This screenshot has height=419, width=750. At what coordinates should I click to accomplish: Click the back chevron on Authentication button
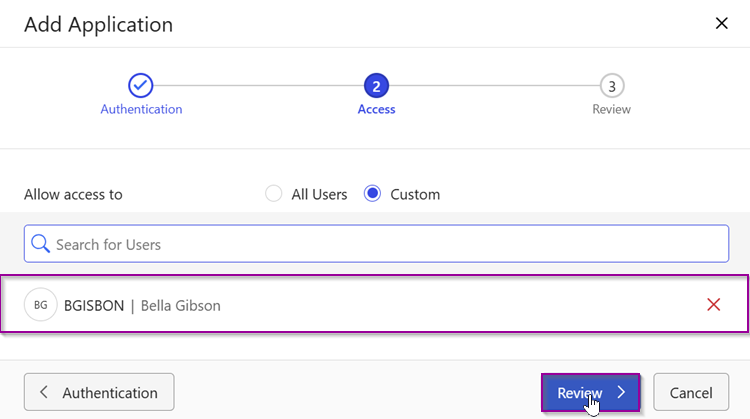click(x=44, y=392)
